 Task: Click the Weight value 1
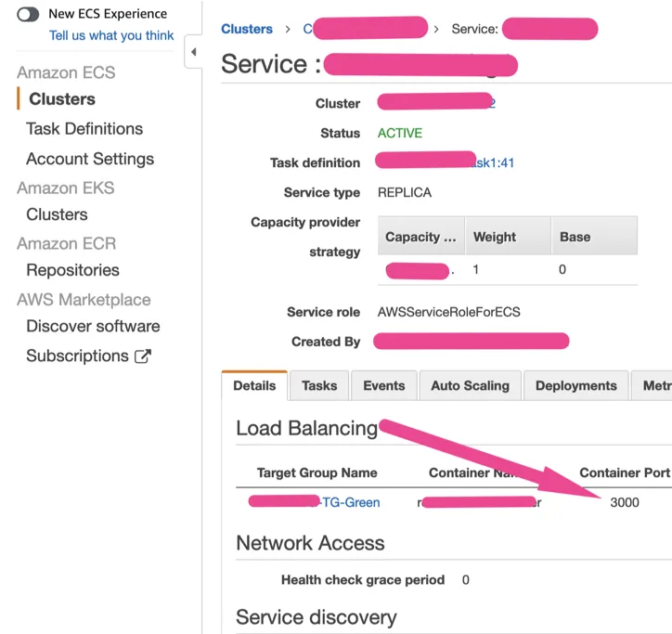tap(475, 269)
